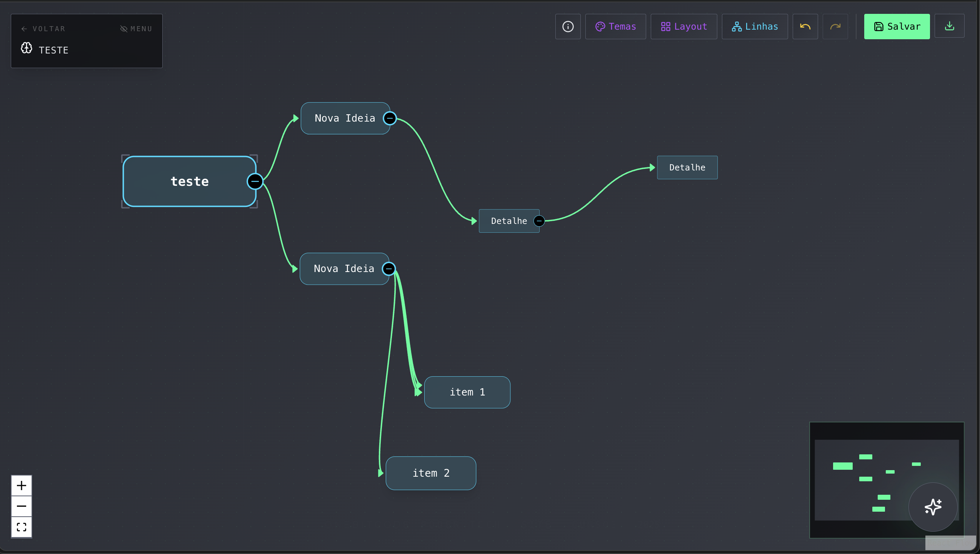980x554 pixels.
Task: Click the info circle icon
Action: [568, 27]
